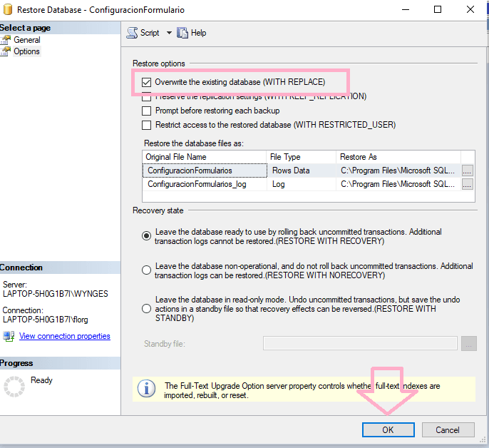Viewport: 489px width, 448px height.
Task: Choose RESTORE WITH STANDBY radio option
Action: pyautogui.click(x=147, y=309)
